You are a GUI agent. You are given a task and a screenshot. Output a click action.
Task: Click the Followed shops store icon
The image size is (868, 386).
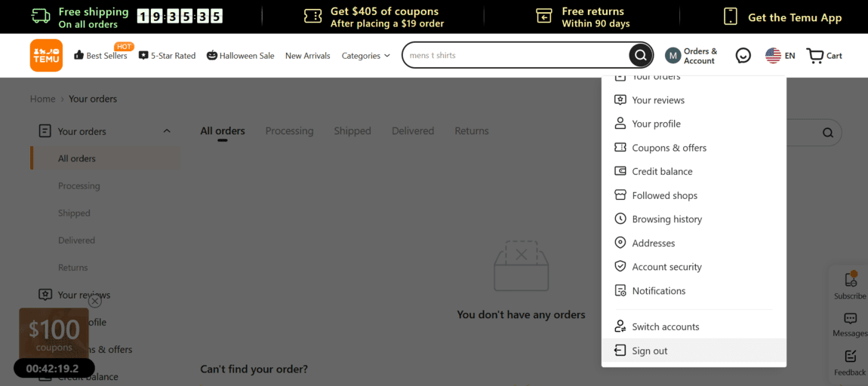click(620, 195)
